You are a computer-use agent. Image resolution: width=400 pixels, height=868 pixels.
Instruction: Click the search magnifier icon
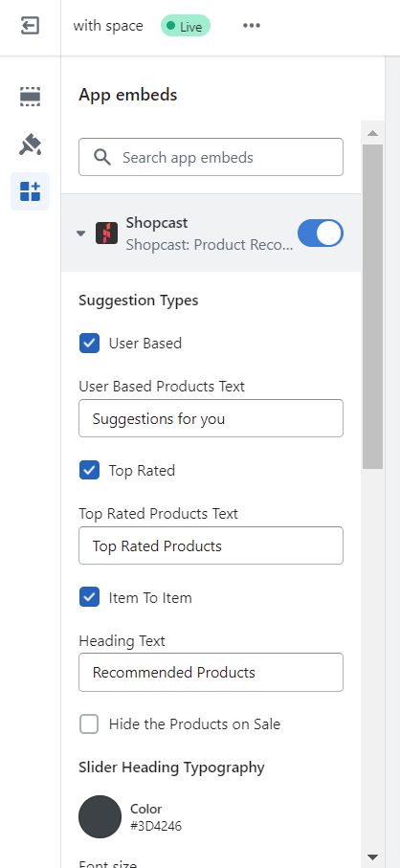(x=102, y=157)
